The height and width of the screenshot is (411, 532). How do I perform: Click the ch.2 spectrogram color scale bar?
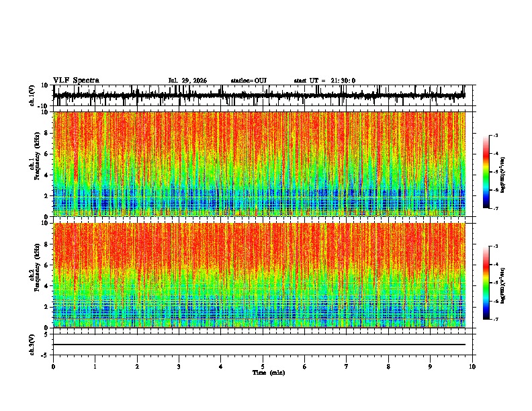point(486,283)
